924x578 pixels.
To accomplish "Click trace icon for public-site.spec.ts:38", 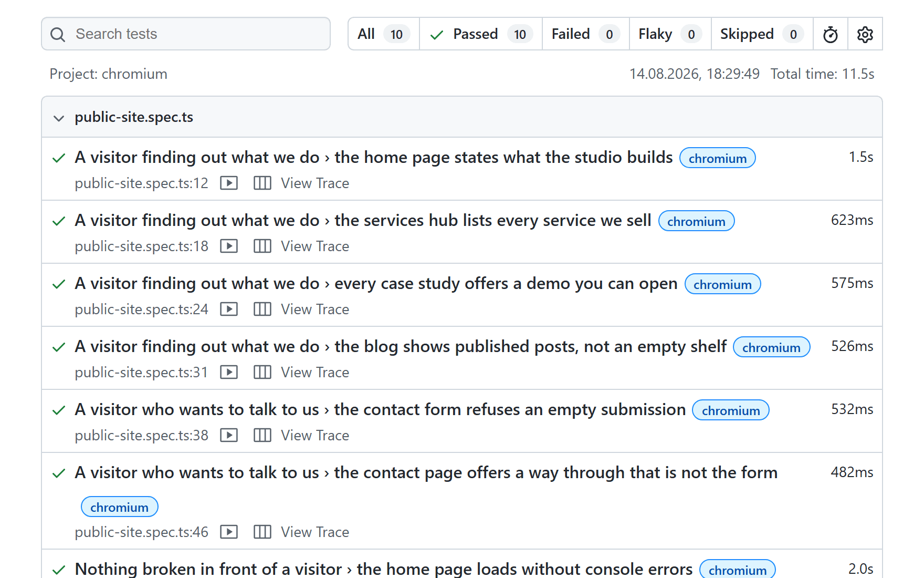I will click(x=262, y=436).
